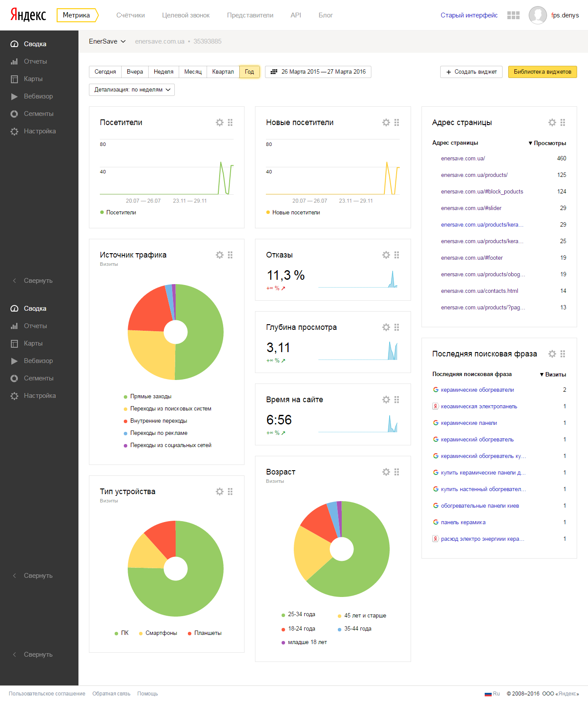This screenshot has width=588, height=702.
Task: Click grid handle of Последняя поисковая фраза widget
Action: [x=563, y=354]
